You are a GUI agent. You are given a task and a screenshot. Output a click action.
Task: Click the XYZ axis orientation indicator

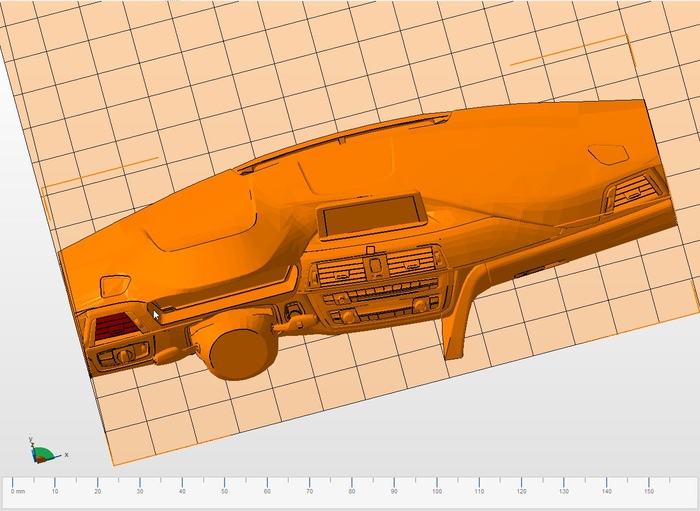(x=42, y=454)
